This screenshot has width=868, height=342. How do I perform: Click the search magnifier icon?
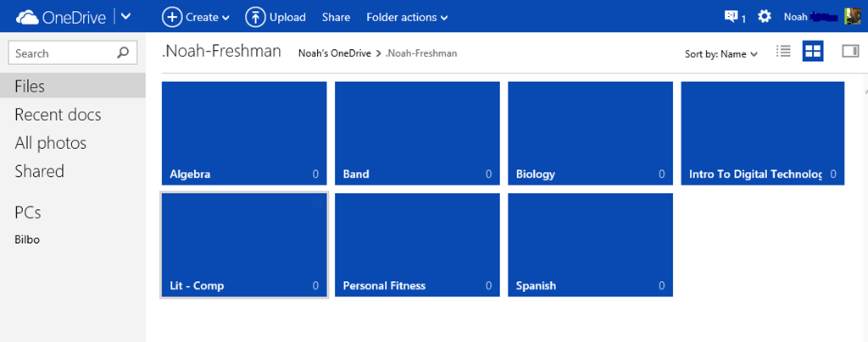coord(124,52)
